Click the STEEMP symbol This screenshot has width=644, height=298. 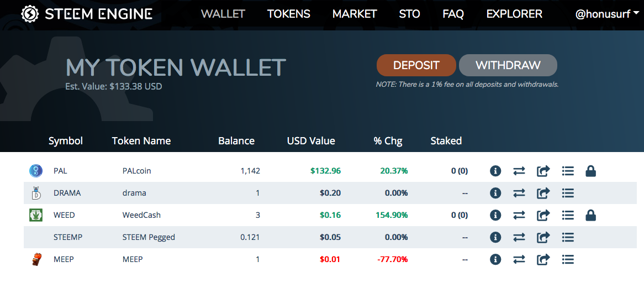pyautogui.click(x=68, y=237)
